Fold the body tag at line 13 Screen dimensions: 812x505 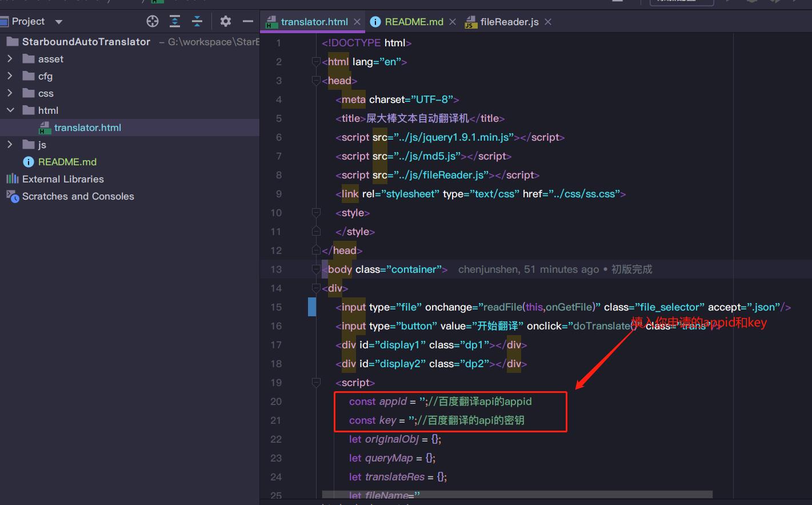(x=316, y=269)
